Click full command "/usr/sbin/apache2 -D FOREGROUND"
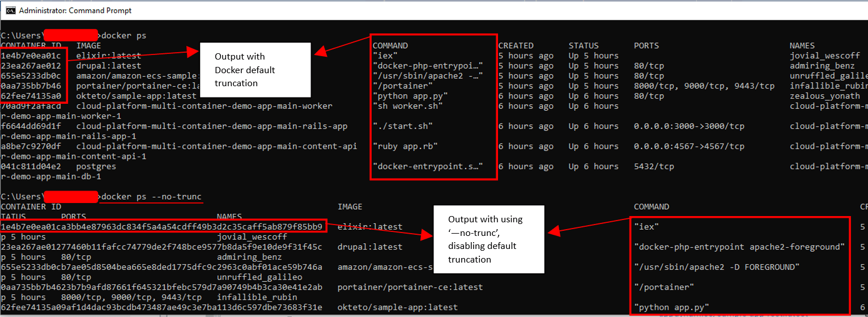 coord(717,267)
